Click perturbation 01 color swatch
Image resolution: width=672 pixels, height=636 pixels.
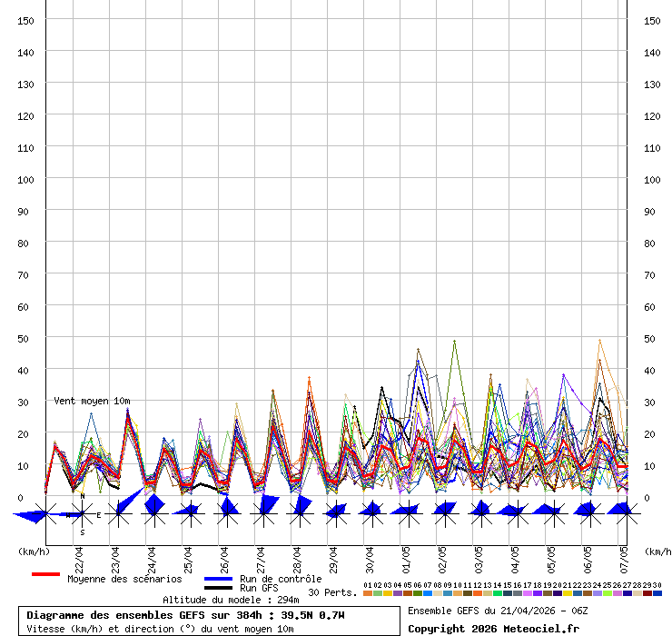click(368, 593)
